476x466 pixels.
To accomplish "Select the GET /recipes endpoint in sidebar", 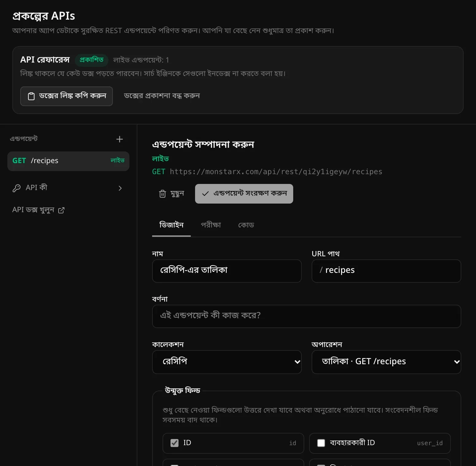I will [x=68, y=161].
